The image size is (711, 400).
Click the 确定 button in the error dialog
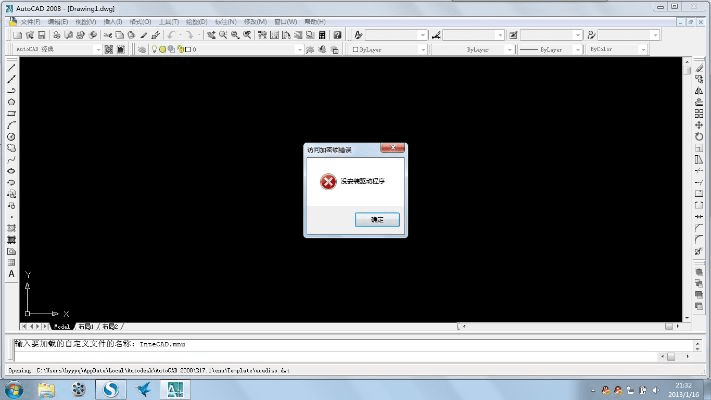[377, 219]
